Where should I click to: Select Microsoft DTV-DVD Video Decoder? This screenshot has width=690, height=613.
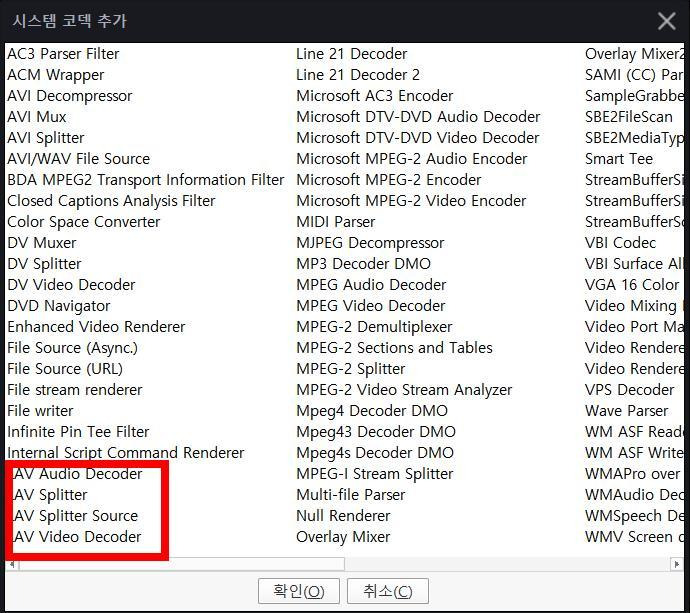click(418, 138)
